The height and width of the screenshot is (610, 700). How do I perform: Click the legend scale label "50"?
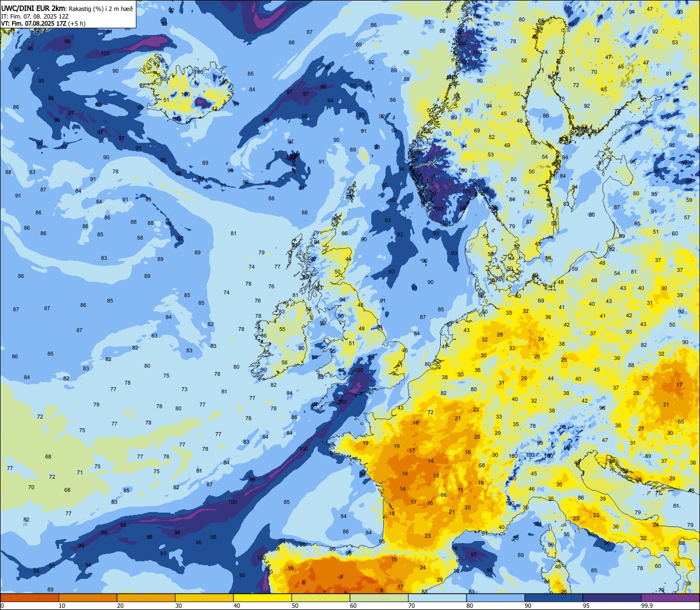[x=295, y=606]
